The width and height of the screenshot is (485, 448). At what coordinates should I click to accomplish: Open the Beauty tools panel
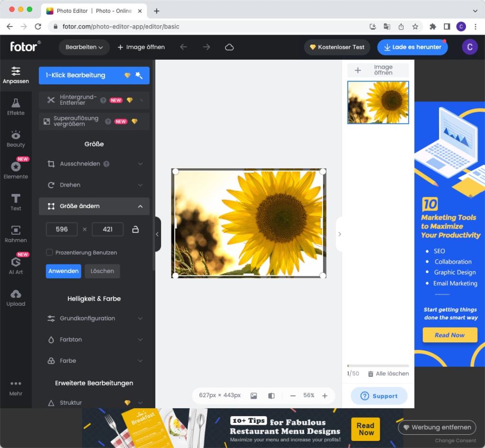[x=16, y=138]
